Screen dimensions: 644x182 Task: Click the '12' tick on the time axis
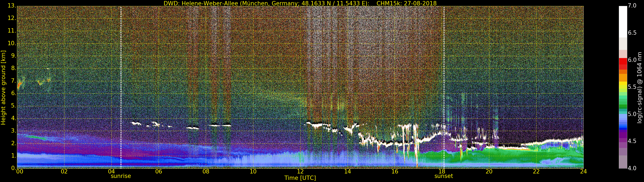coord(300,171)
